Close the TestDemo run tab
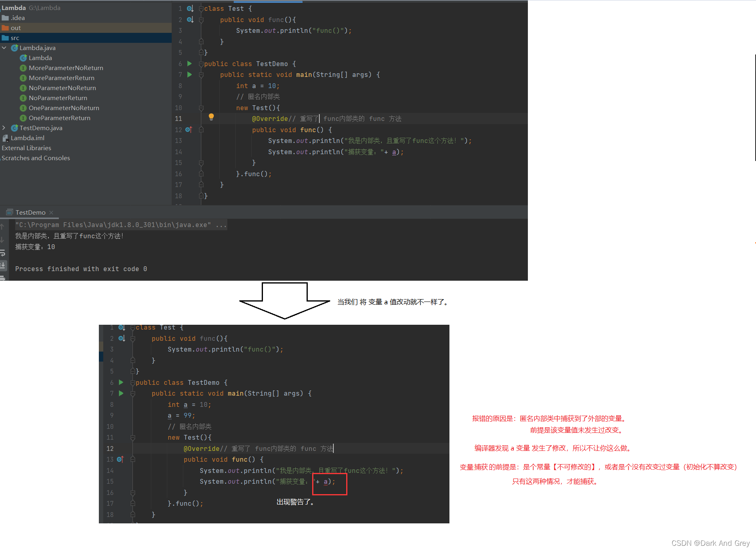 point(51,213)
